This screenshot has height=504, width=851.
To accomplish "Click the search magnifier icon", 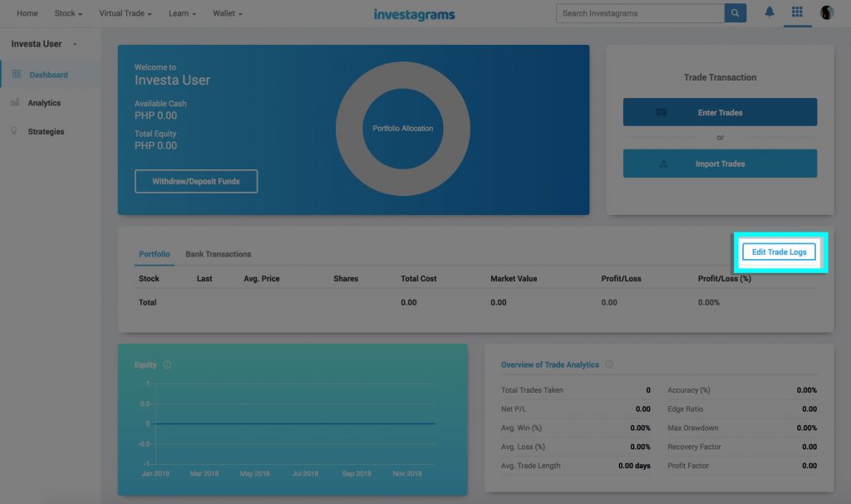I will [x=735, y=12].
